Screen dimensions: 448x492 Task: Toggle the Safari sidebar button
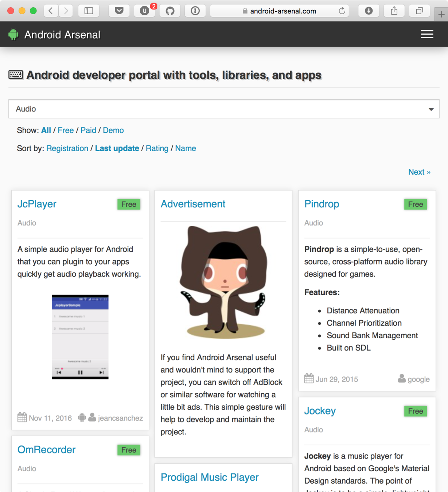point(89,11)
